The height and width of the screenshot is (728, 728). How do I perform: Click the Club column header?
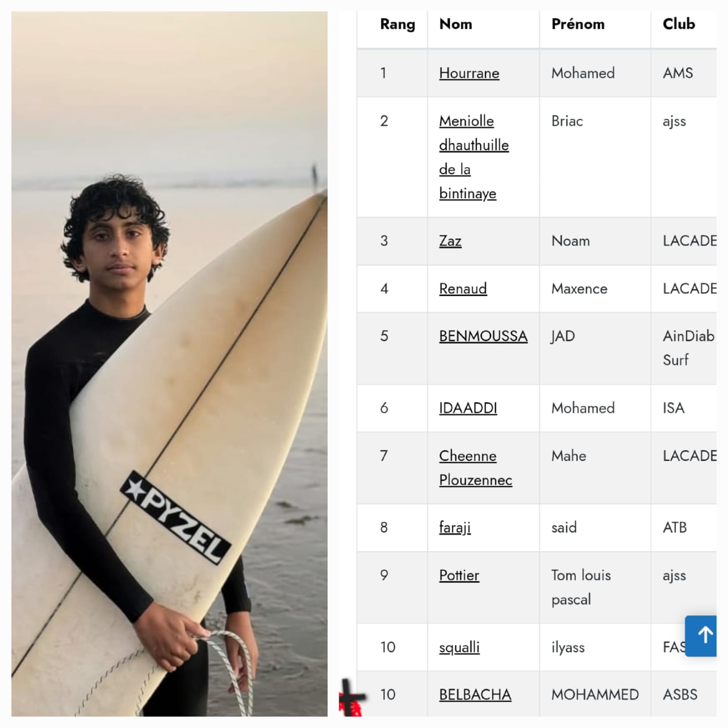click(x=678, y=24)
